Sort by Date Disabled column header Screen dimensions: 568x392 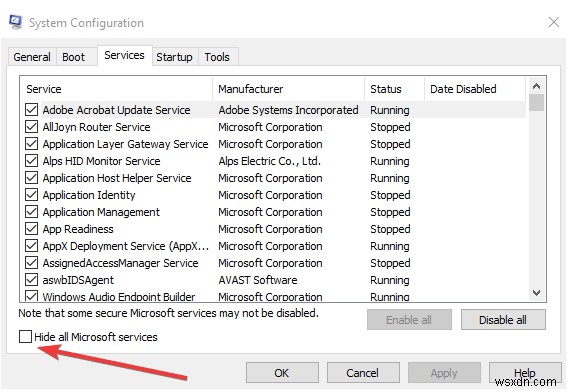(475, 89)
